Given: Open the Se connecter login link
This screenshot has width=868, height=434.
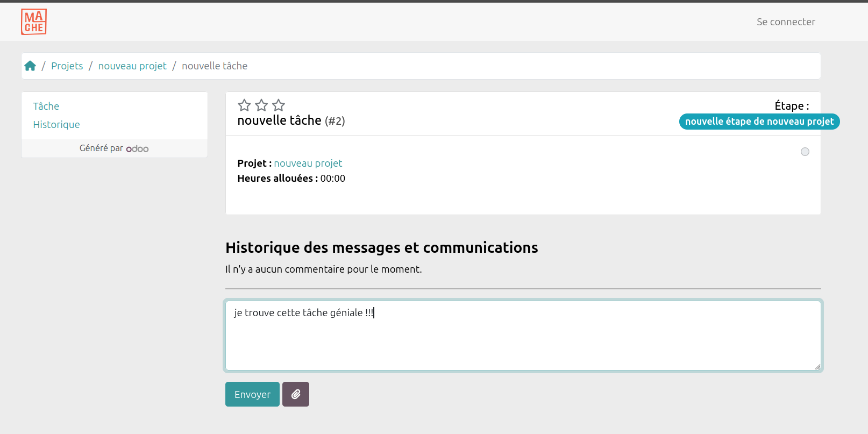Looking at the screenshot, I should coord(785,22).
